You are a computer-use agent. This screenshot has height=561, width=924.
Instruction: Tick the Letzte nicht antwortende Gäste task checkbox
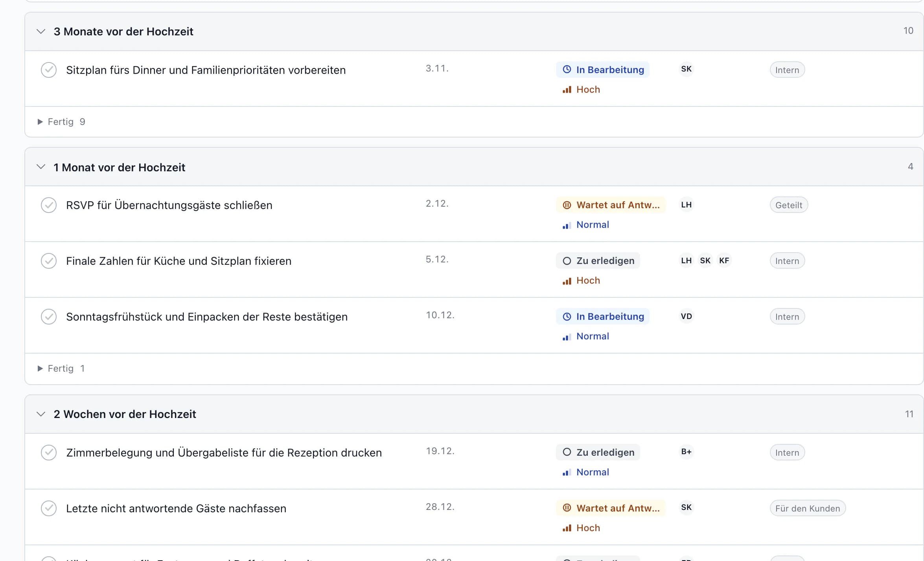49,508
